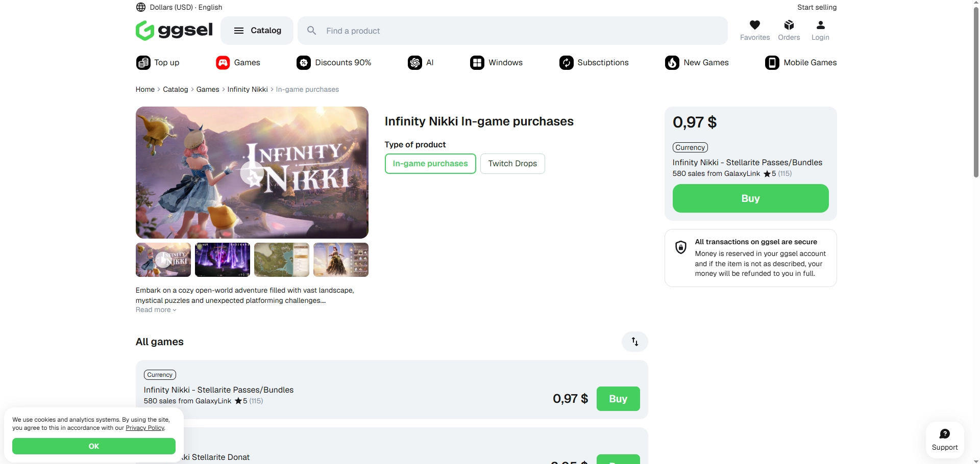The width and height of the screenshot is (980, 464).
Task: Click the sort arrows button
Action: [635, 342]
